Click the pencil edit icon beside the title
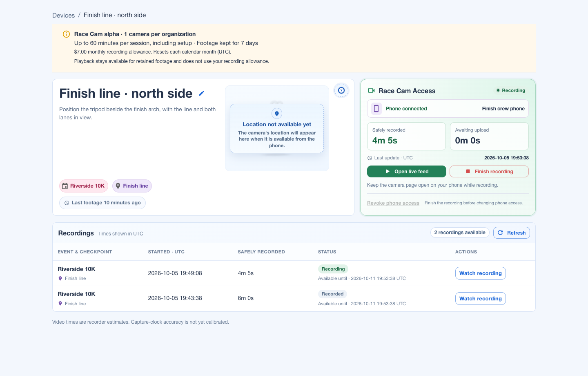The height and width of the screenshot is (376, 588). click(201, 93)
